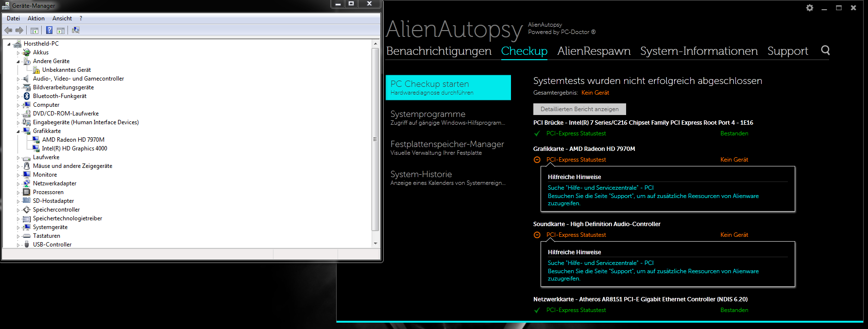868x329 pixels.
Task: Open Systemprogramme in the sidebar
Action: 448,117
